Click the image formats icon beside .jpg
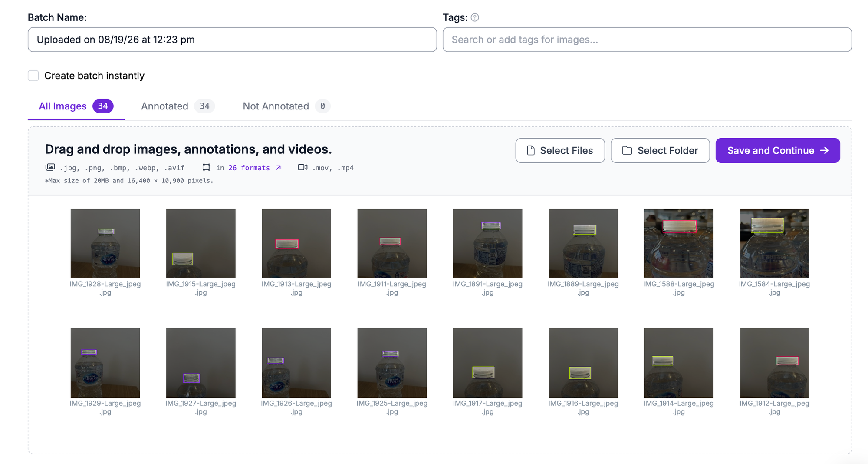 (x=50, y=167)
